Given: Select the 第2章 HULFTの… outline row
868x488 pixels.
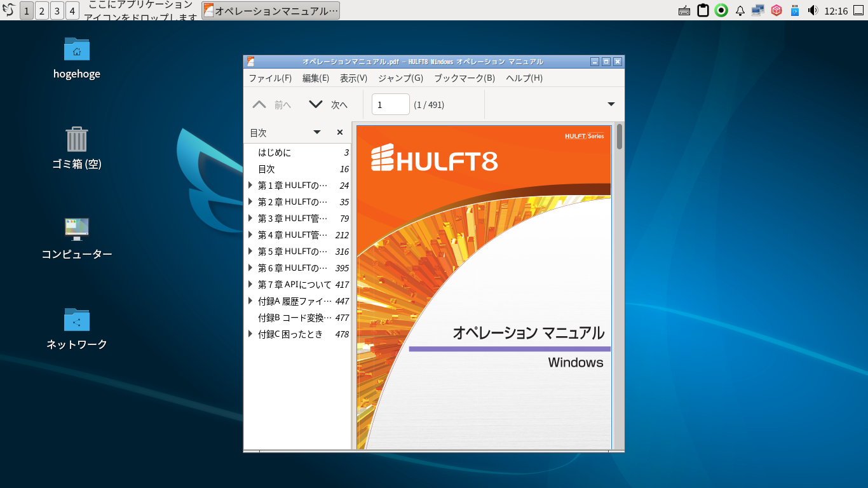Looking at the screenshot, I should [297, 202].
